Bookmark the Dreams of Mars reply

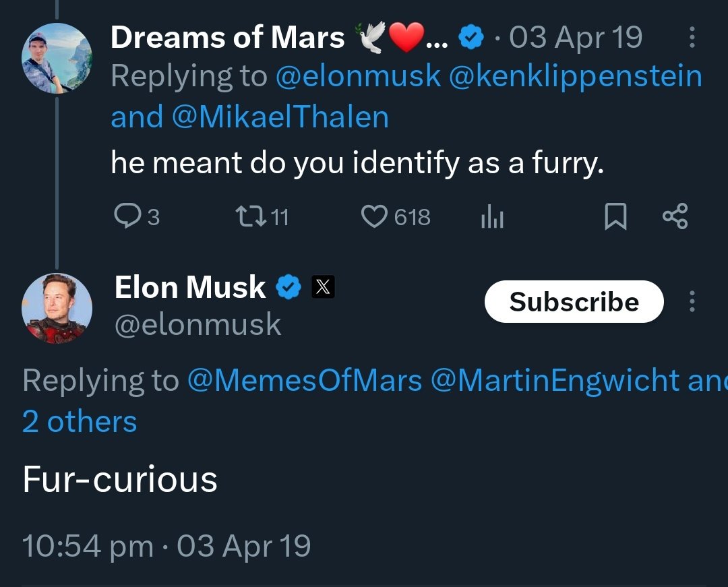(x=615, y=217)
